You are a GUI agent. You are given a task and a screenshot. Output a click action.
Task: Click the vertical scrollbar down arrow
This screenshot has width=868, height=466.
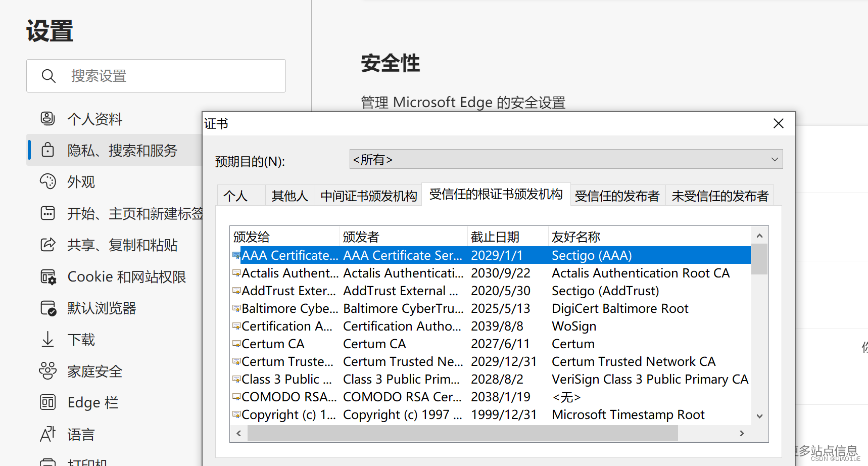coord(759,416)
